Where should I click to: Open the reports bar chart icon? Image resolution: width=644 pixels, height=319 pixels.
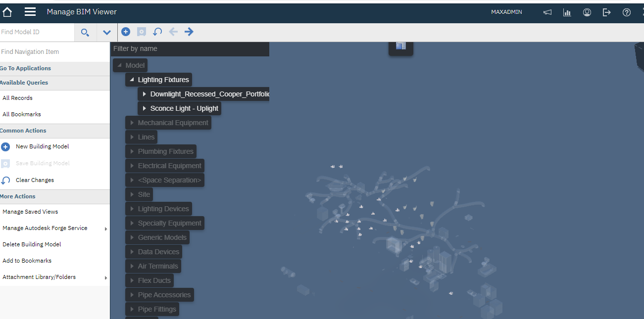tap(567, 12)
